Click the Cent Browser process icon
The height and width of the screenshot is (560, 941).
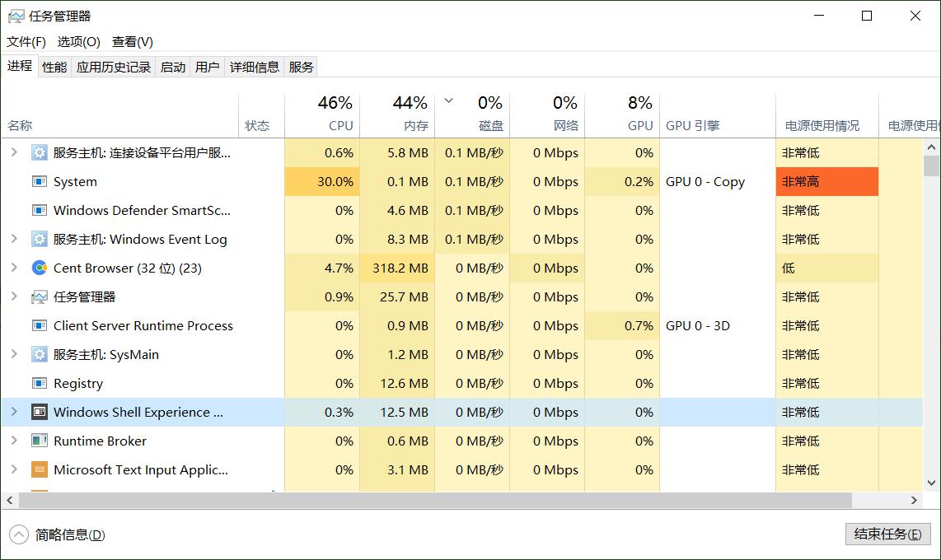[x=40, y=268]
